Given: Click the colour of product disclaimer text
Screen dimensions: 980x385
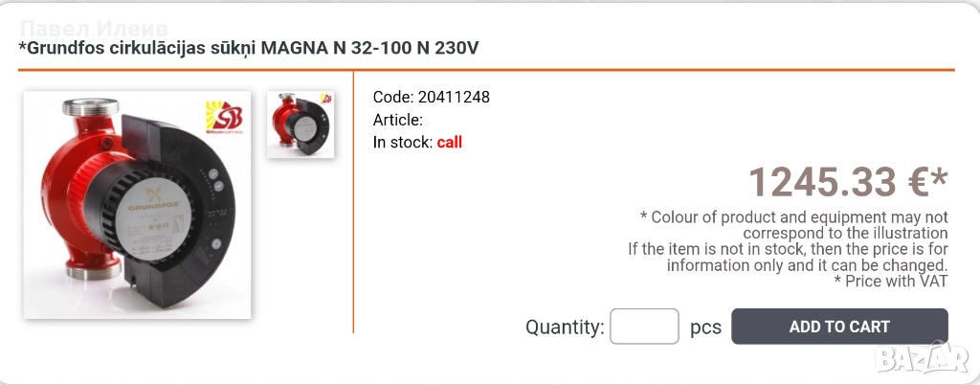Looking at the screenshot, I should [793, 225].
